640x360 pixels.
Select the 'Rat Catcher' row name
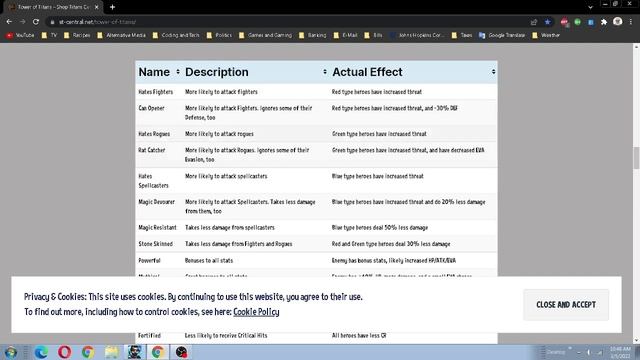point(151,150)
